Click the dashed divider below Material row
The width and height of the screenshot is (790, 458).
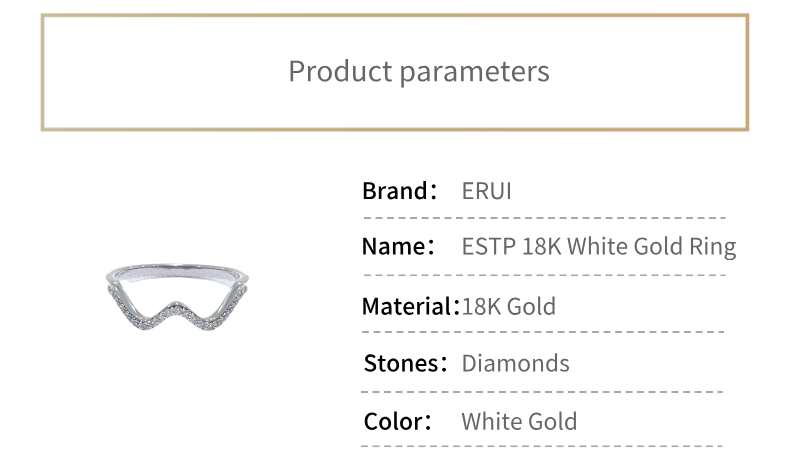(543, 332)
